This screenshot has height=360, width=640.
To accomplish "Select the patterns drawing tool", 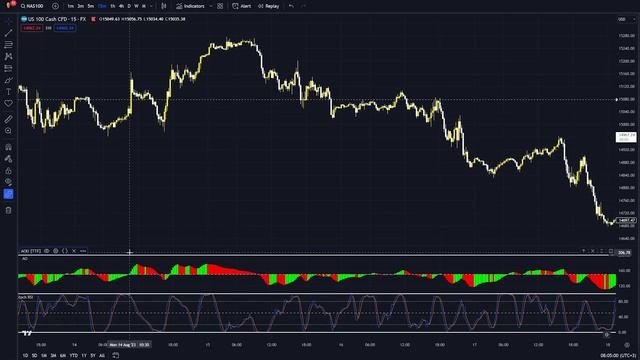I will (x=8, y=56).
